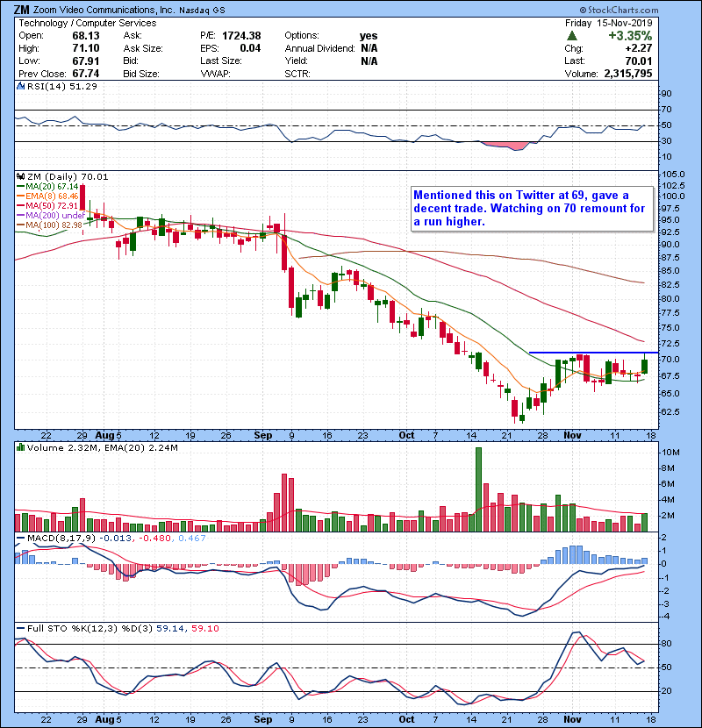Click the MACD histogram value 0.467
Viewport: 702px width, 728px height.
click(192, 539)
